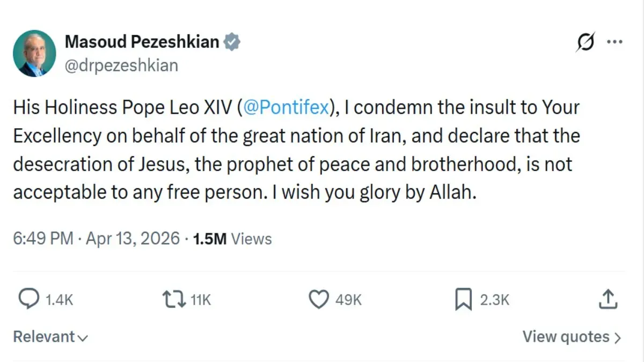Click the reply speech bubble icon

coord(29,300)
